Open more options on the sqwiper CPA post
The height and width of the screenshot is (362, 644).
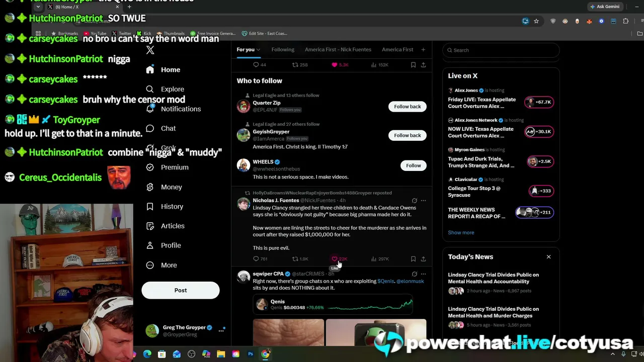[423, 274]
